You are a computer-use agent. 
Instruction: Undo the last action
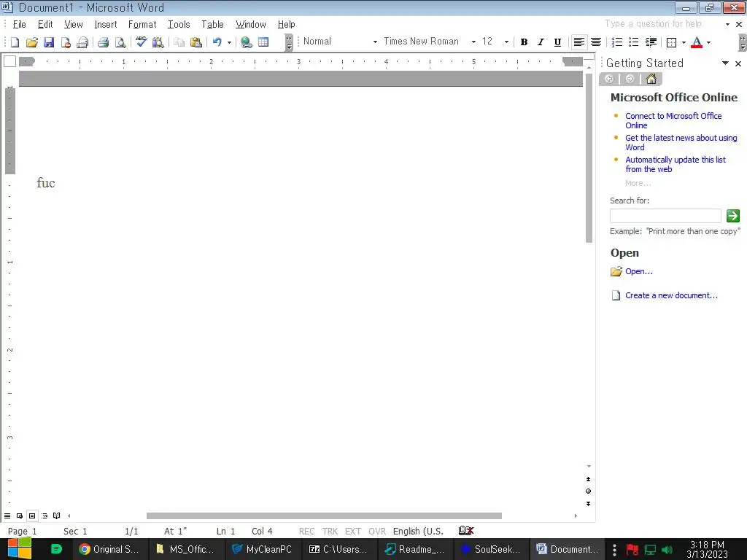[217, 42]
